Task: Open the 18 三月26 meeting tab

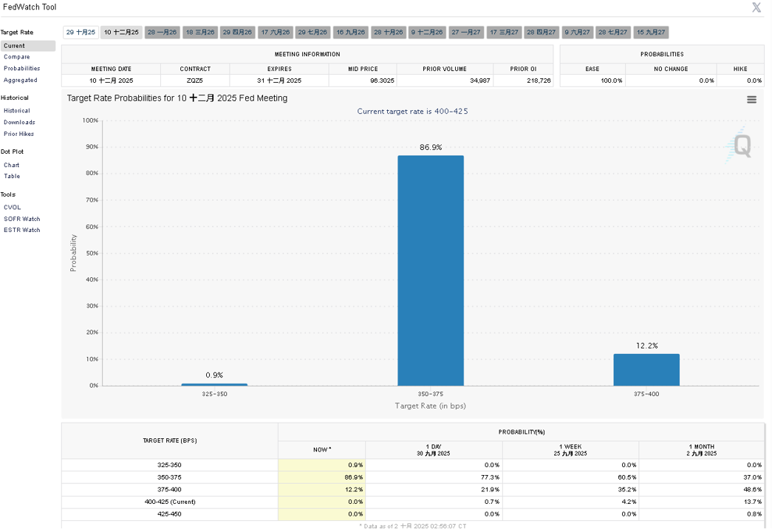Action: pos(200,33)
